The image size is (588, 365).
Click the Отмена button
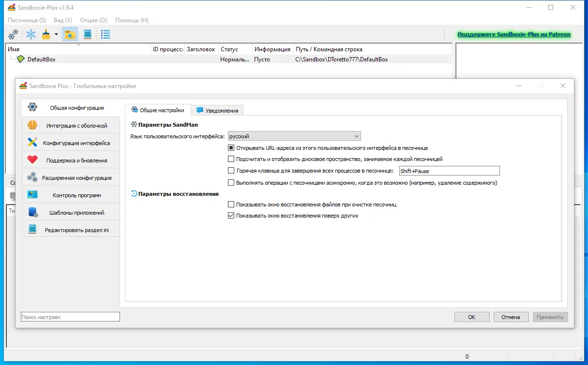coord(511,317)
